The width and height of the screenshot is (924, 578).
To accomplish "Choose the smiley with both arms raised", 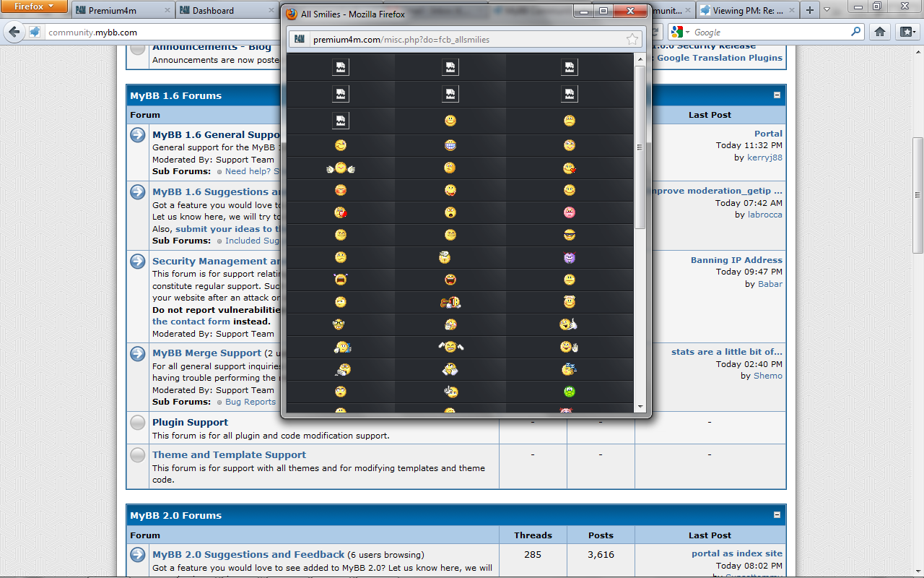I will pos(450,347).
